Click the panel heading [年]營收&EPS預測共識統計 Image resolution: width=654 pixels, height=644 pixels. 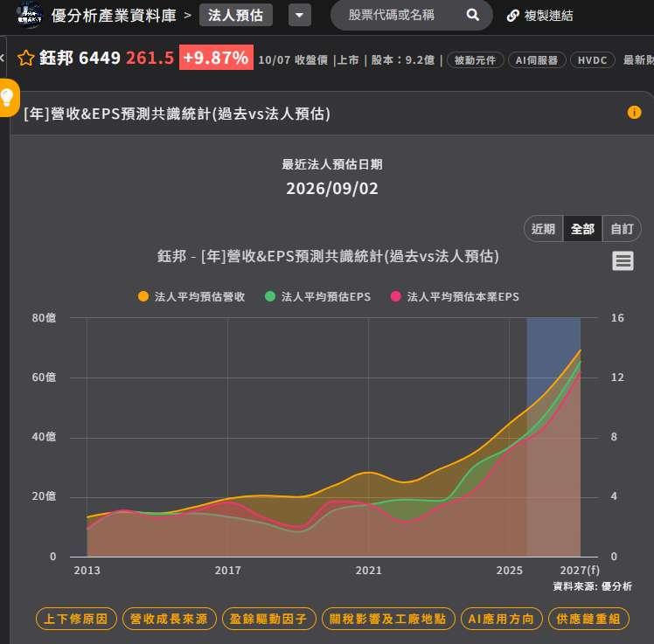[177, 114]
